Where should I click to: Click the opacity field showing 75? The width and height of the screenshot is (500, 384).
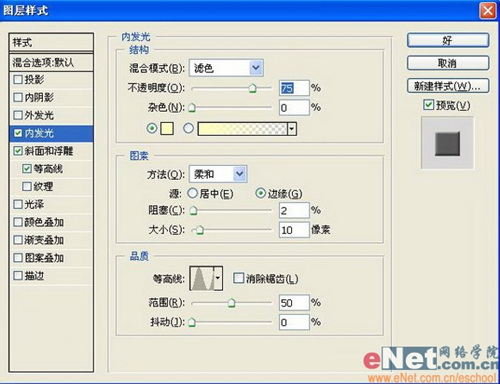coord(294,88)
